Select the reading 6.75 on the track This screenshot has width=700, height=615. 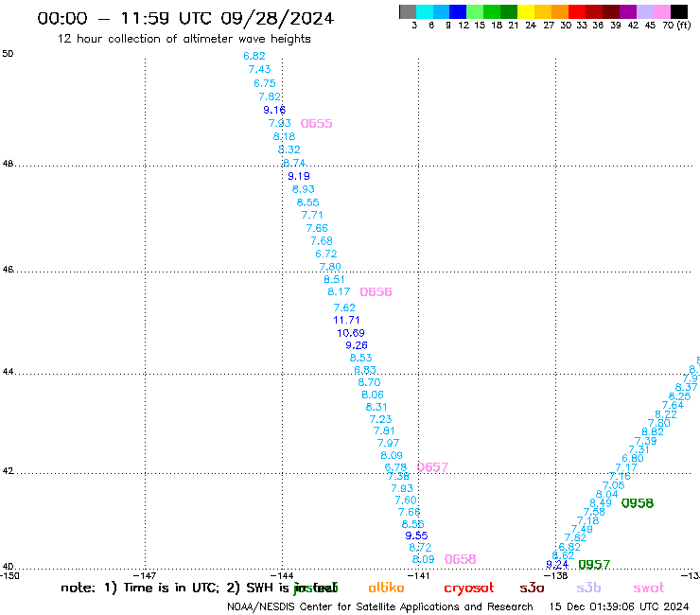265,83
